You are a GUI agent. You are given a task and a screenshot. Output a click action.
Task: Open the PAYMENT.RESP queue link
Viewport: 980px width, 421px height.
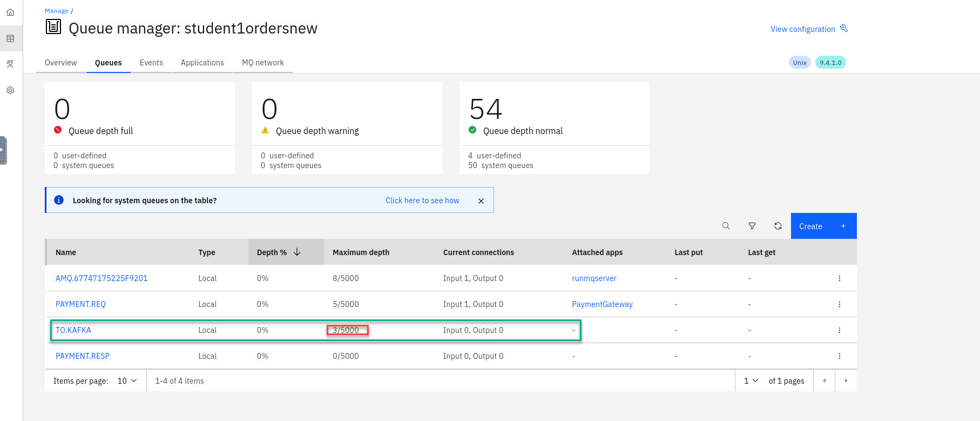click(83, 356)
